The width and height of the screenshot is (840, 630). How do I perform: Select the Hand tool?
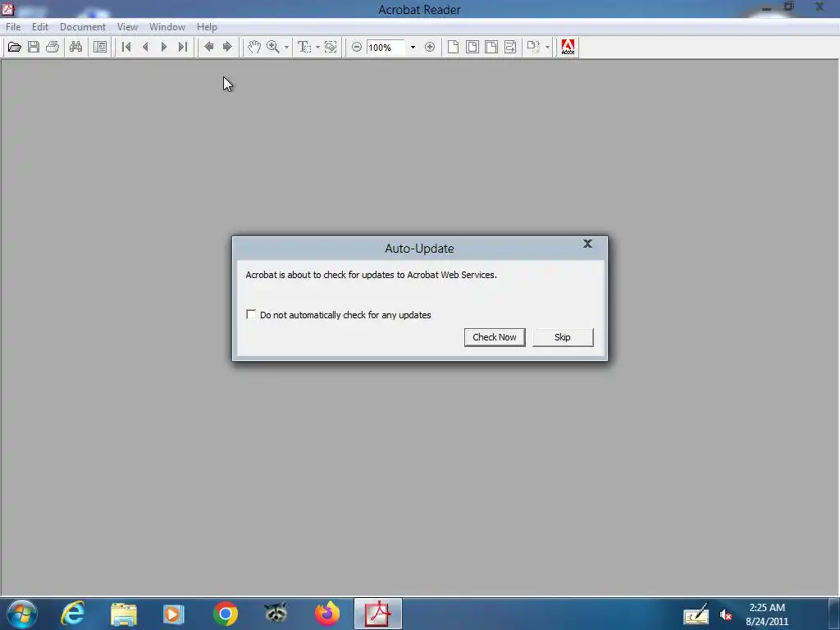tap(254, 47)
